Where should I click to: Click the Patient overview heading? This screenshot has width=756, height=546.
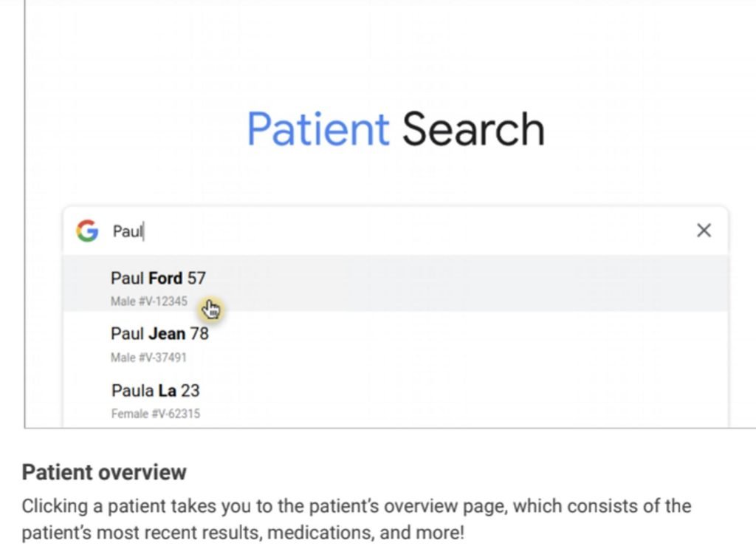click(x=105, y=472)
